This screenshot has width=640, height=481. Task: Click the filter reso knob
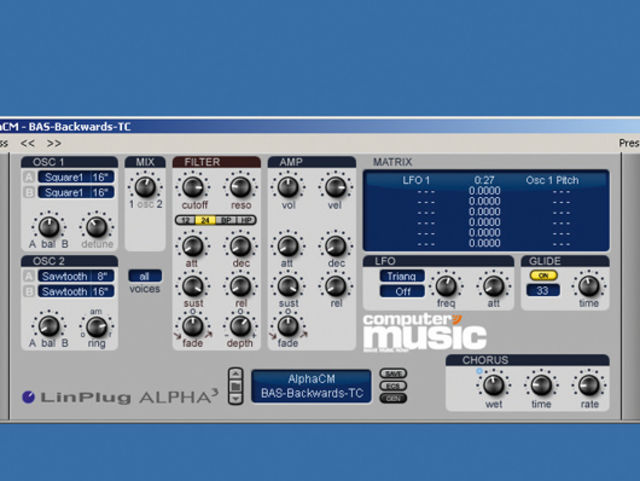(240, 187)
